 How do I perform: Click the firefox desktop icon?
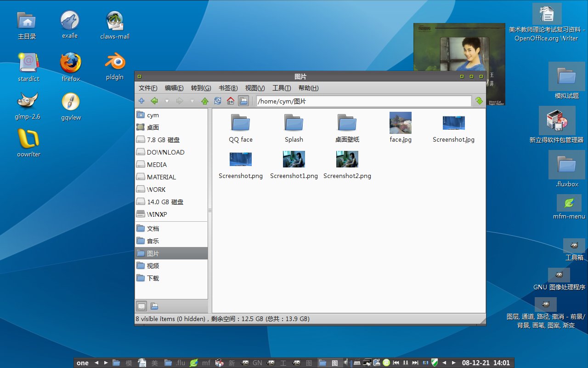click(71, 67)
